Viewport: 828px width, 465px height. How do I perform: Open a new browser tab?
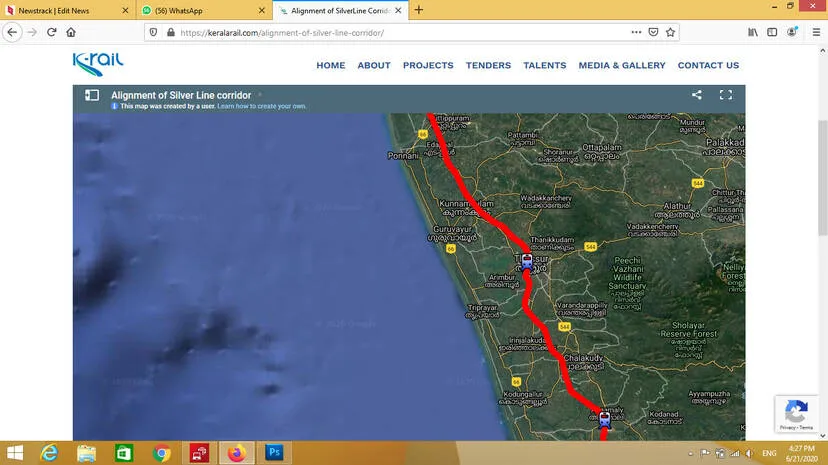[419, 10]
